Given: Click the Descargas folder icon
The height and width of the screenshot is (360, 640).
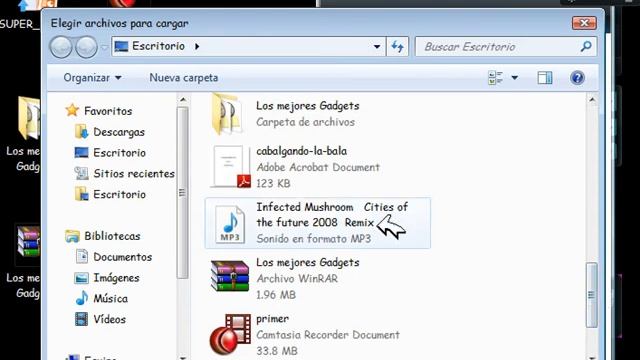Looking at the screenshot, I should click(x=81, y=132).
